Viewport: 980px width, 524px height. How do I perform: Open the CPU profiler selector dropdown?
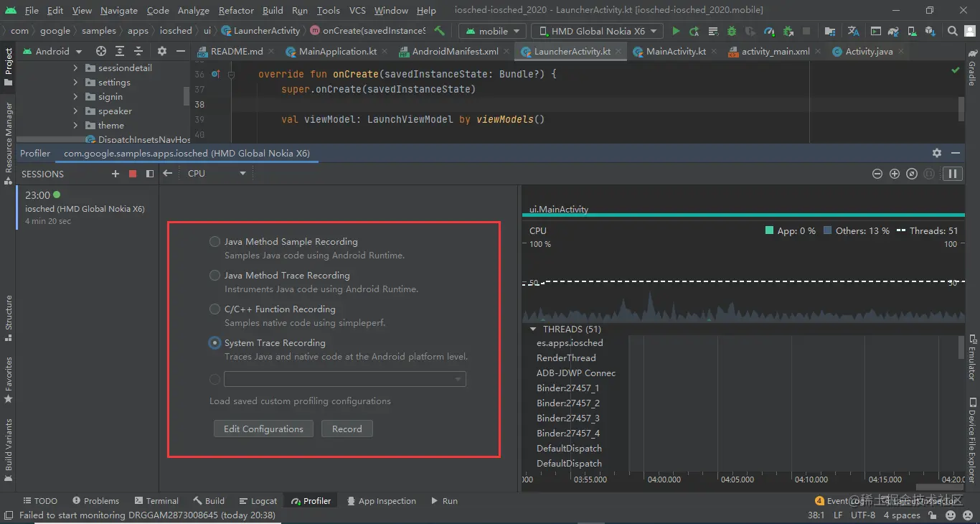(x=217, y=174)
